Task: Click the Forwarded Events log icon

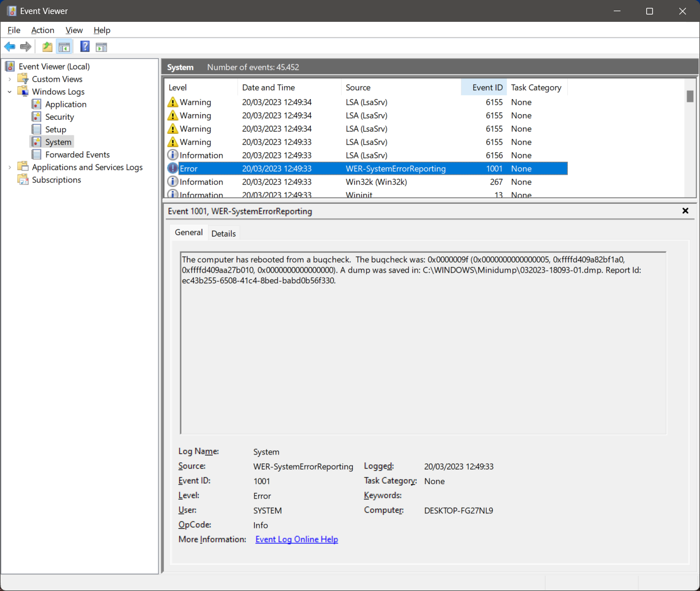Action: pos(36,154)
